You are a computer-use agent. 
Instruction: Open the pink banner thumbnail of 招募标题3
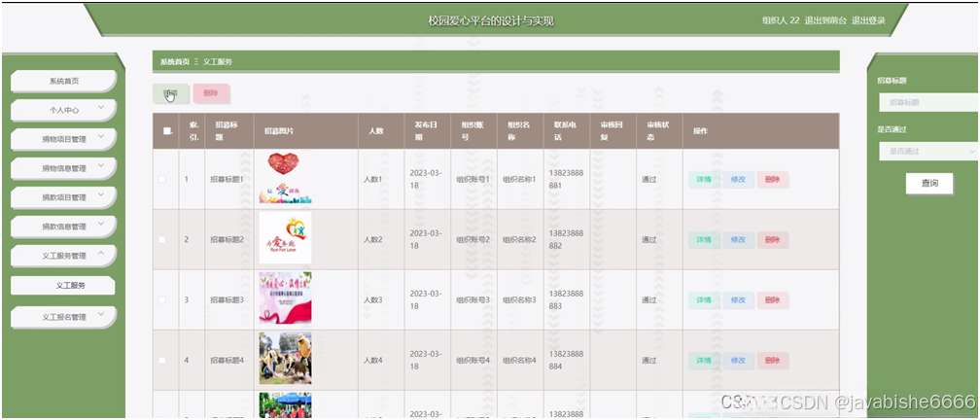pos(286,298)
